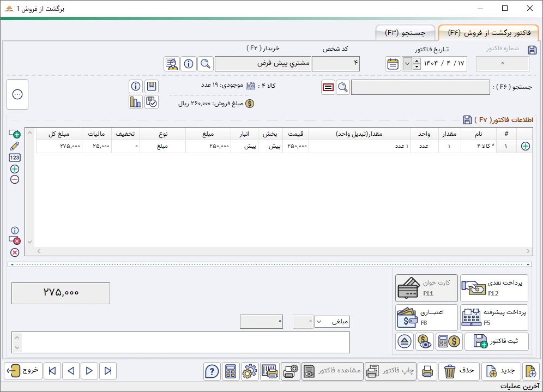Screen dimensions: 543x392
Task: Click the مشاهده فاکتور button
Action: 333,372
